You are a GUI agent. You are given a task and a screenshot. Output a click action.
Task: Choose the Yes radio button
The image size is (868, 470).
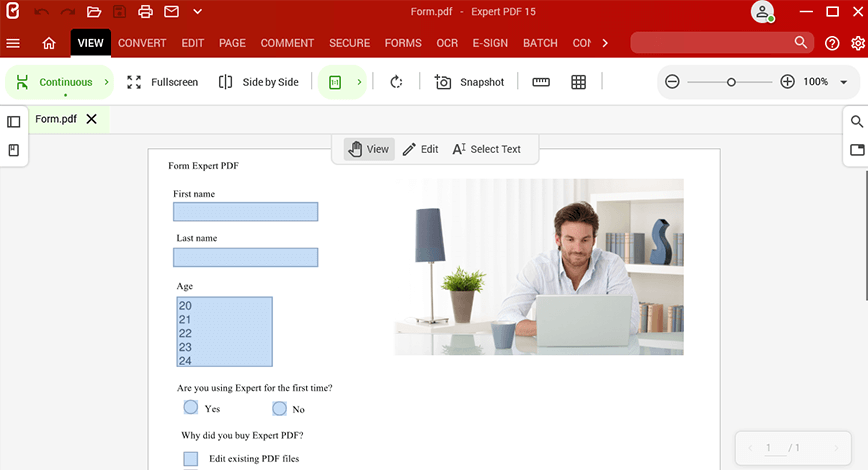click(x=190, y=407)
